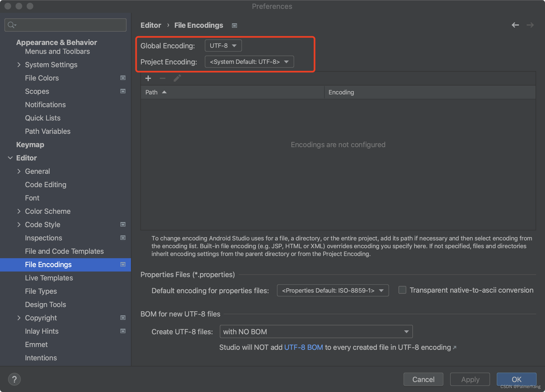
Task: Select Live Templates in the settings tree
Action: click(49, 278)
